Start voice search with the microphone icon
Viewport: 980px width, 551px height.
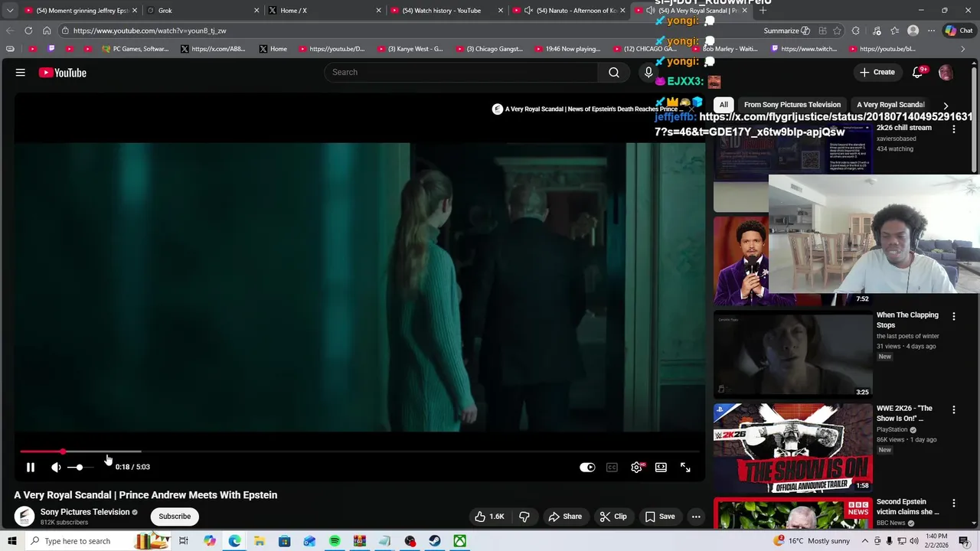coord(648,72)
